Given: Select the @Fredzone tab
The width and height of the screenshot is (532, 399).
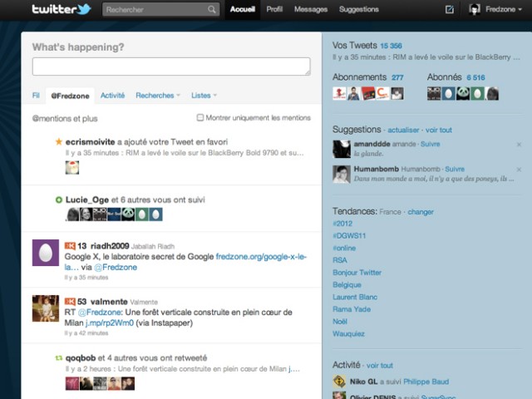Looking at the screenshot, I should (x=70, y=96).
